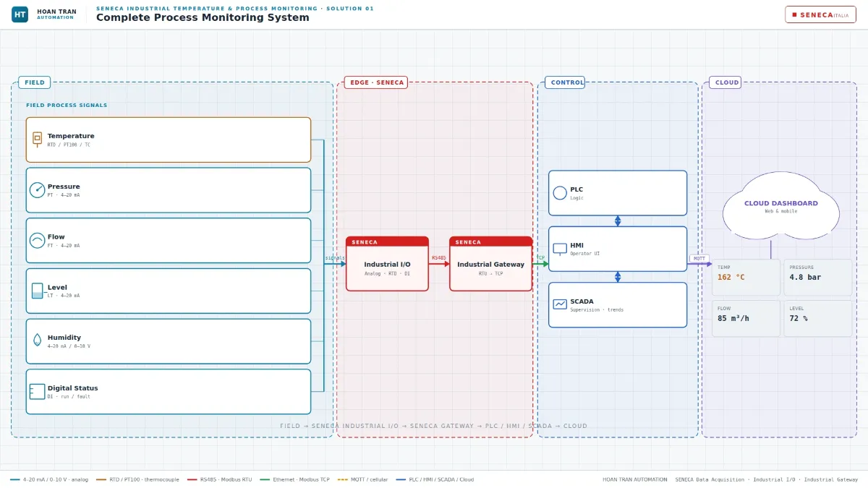The width and height of the screenshot is (868, 488).
Task: Select the FLOW 85 m³/h tile
Action: pos(746,319)
